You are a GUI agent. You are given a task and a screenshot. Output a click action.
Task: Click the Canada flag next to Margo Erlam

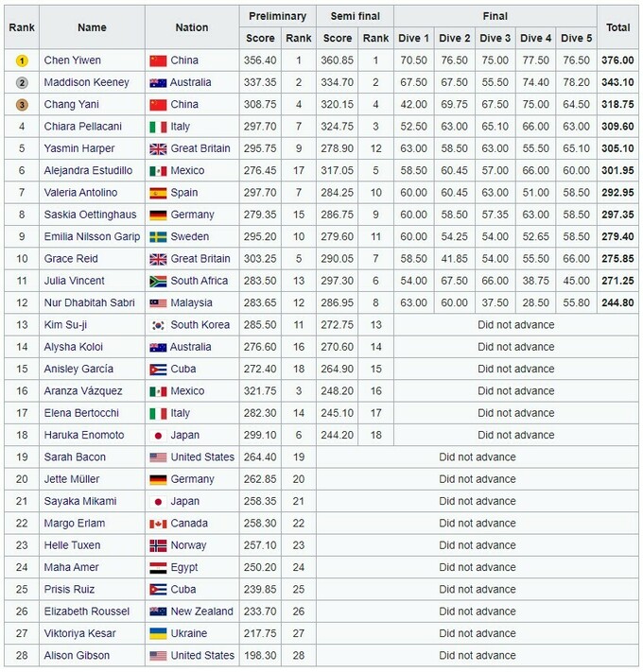(158, 524)
